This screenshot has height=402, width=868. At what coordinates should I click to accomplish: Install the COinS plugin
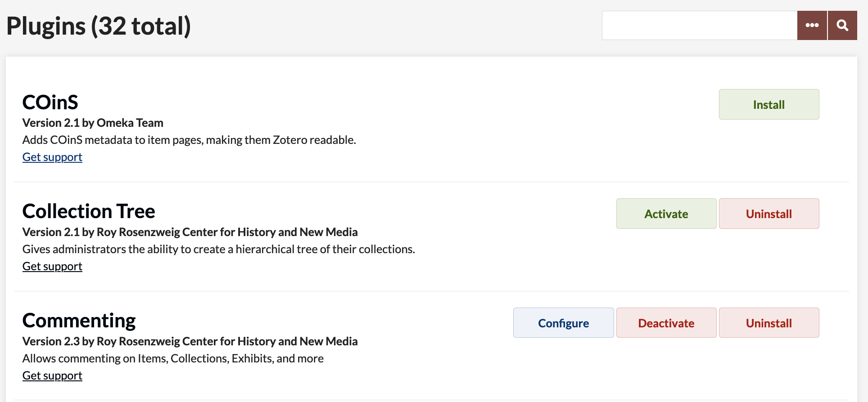[769, 105]
